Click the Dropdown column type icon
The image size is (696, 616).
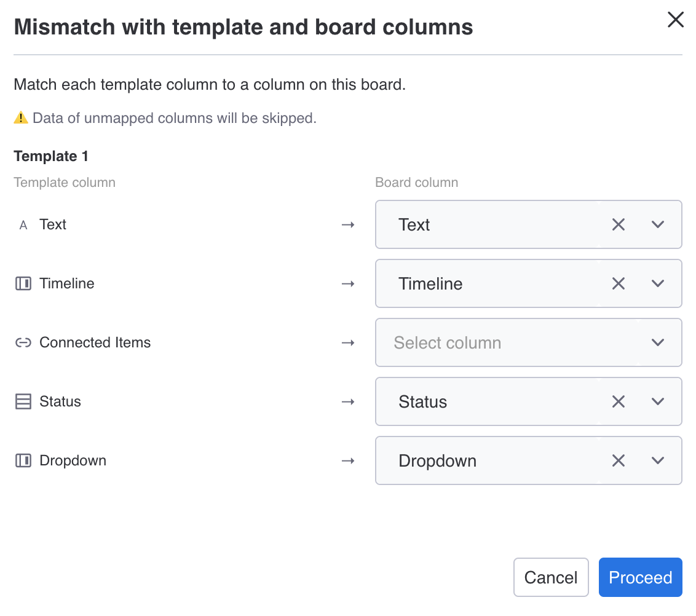[23, 460]
